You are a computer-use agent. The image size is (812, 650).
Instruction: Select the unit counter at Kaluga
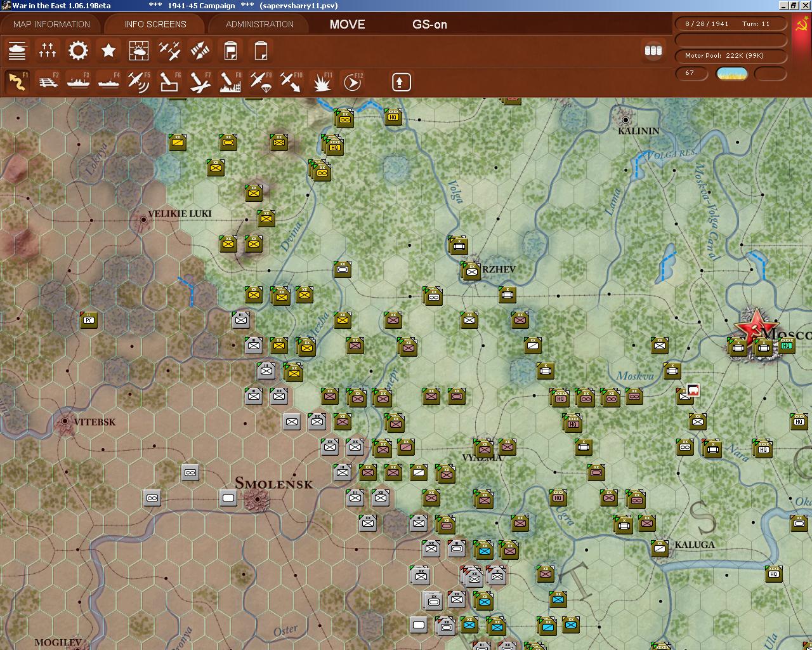660,548
